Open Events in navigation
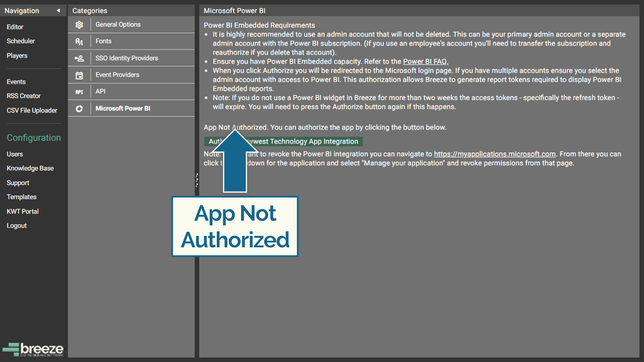 [x=16, y=82]
